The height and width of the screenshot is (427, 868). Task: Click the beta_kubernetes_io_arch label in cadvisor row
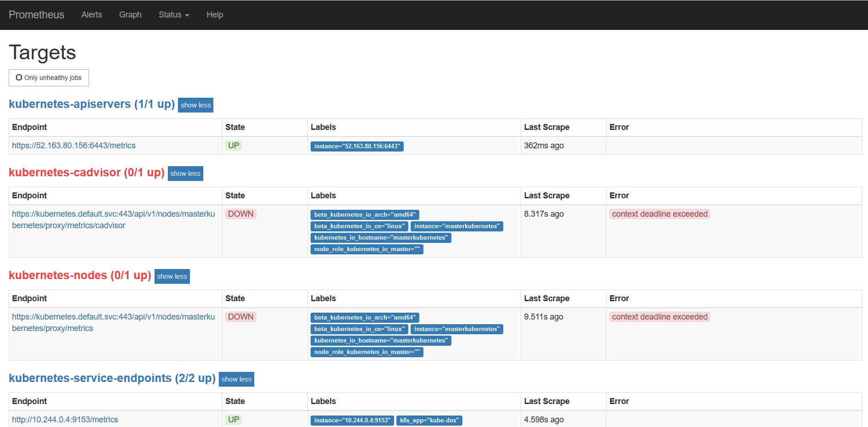[x=365, y=214]
